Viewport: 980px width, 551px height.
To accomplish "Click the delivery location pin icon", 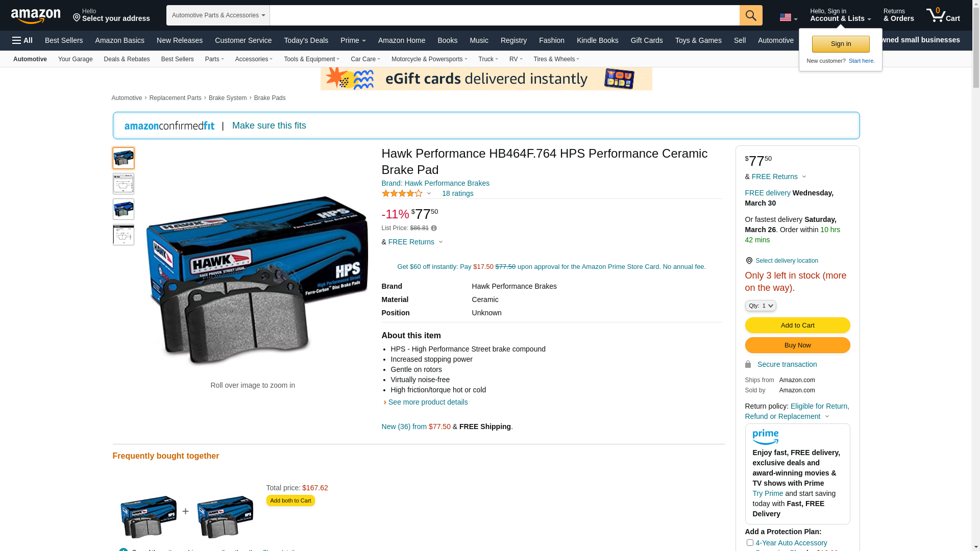I will 749,261.
